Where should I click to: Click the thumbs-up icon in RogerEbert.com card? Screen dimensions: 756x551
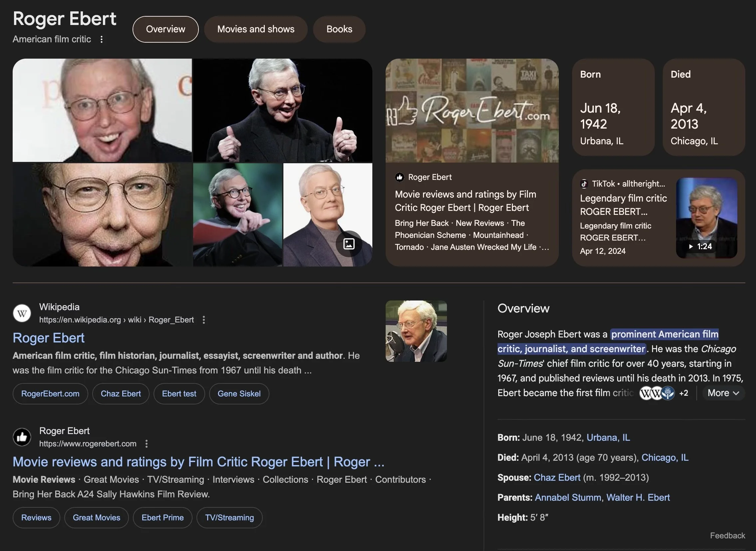pos(400,177)
